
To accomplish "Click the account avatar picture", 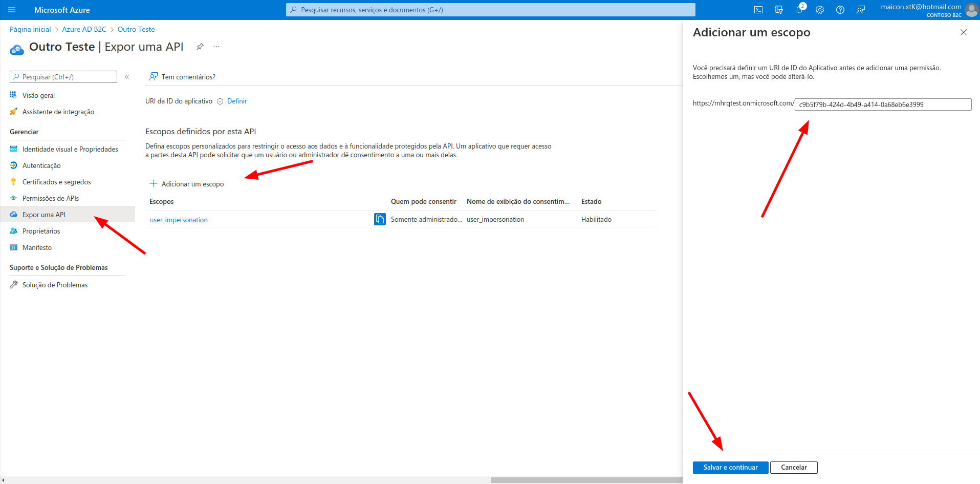I will point(971,10).
